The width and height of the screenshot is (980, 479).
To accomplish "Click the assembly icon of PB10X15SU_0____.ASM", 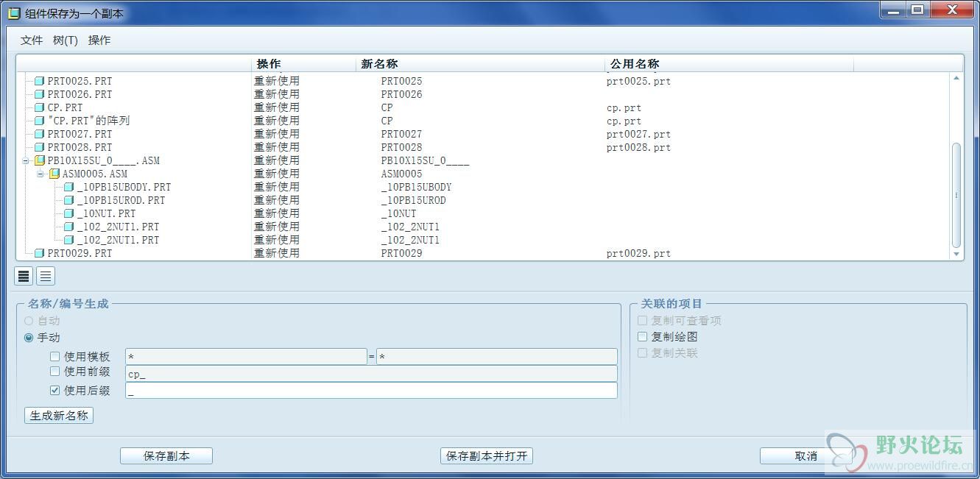I will click(40, 160).
